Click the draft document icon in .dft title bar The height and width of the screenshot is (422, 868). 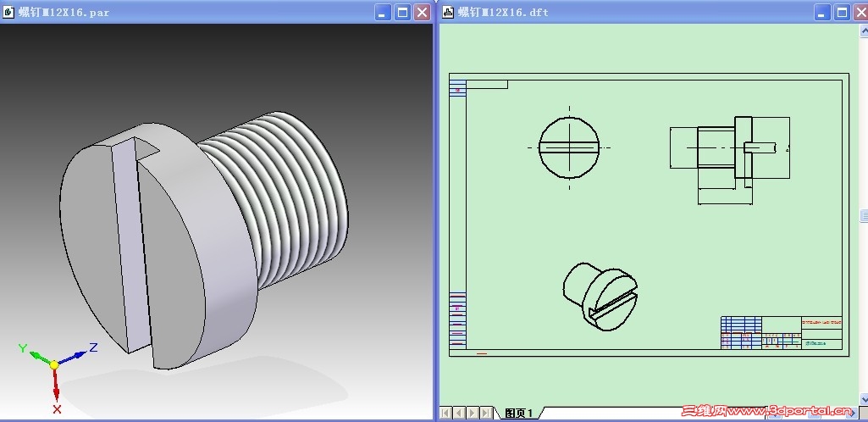pyautogui.click(x=448, y=12)
